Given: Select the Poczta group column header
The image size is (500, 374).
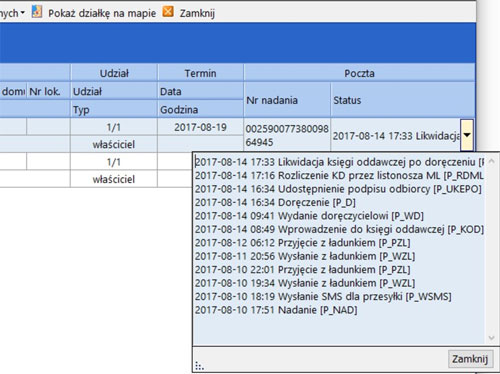Looking at the screenshot, I should point(359,73).
